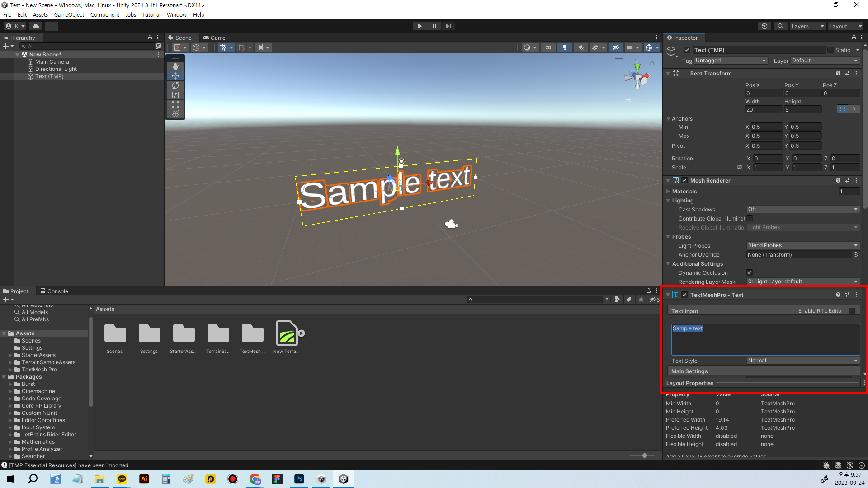Click the Anchor Override object picker icon

[x=856, y=255]
